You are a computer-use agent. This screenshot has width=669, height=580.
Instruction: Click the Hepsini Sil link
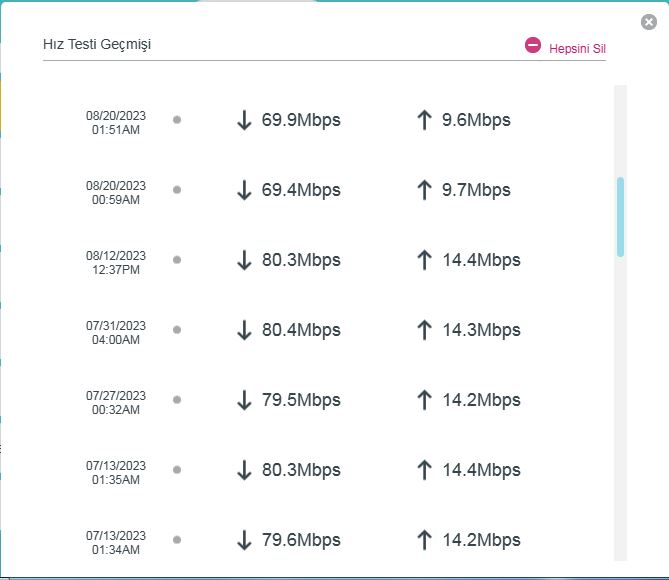click(577, 49)
